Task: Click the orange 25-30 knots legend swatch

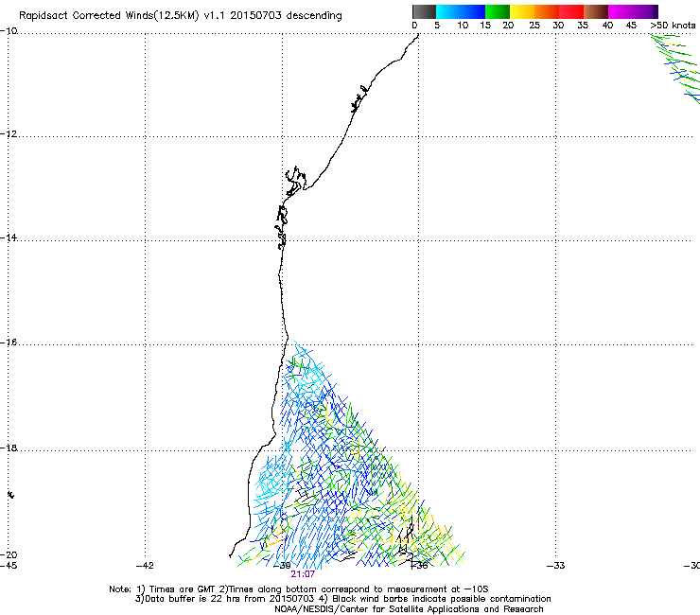Action: (547, 11)
